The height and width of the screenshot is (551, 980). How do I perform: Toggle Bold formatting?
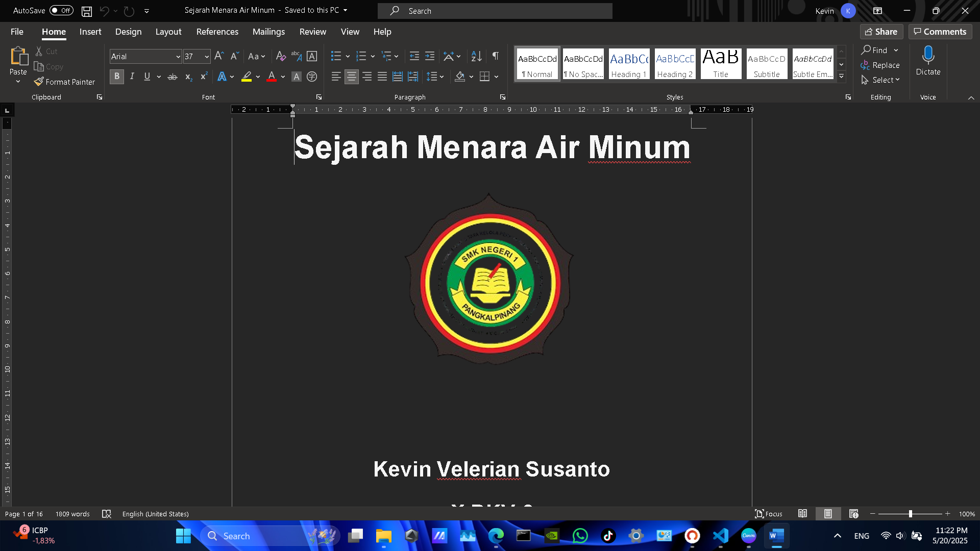coord(117,77)
